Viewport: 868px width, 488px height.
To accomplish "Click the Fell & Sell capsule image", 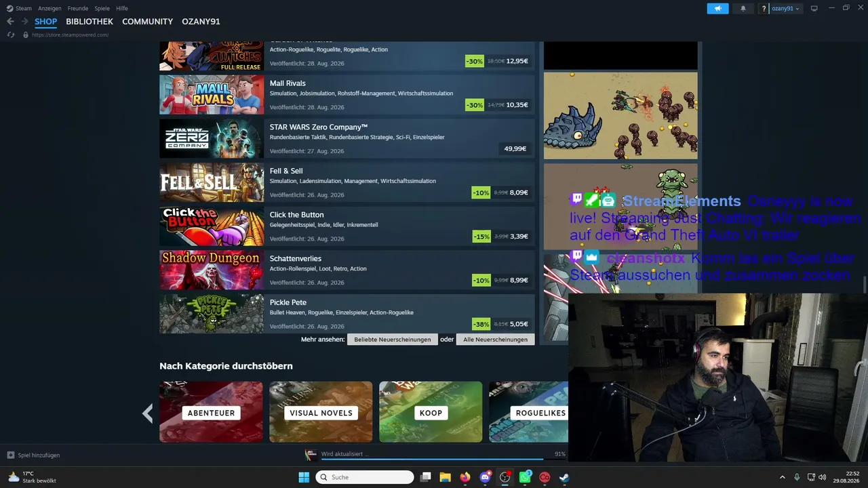I will pyautogui.click(x=212, y=182).
